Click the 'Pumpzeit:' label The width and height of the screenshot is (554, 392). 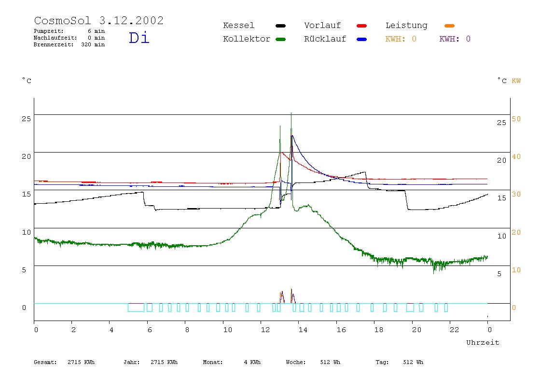[x=49, y=31]
